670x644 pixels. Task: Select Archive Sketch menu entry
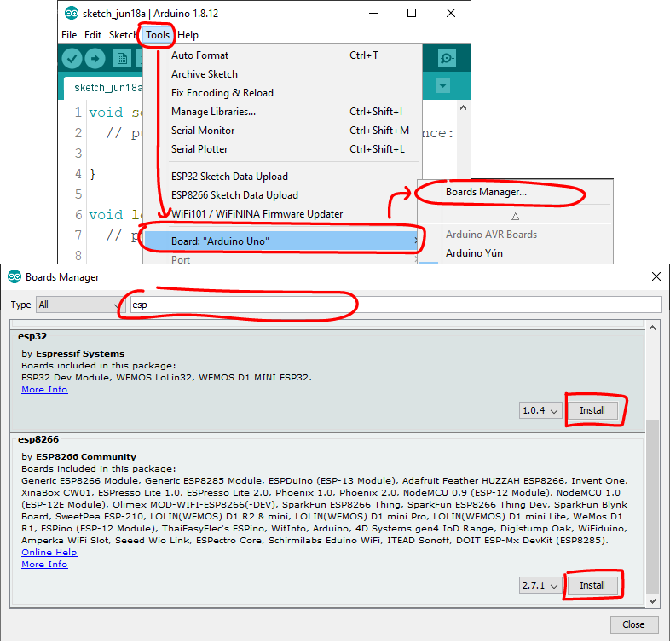pyautogui.click(x=282, y=74)
